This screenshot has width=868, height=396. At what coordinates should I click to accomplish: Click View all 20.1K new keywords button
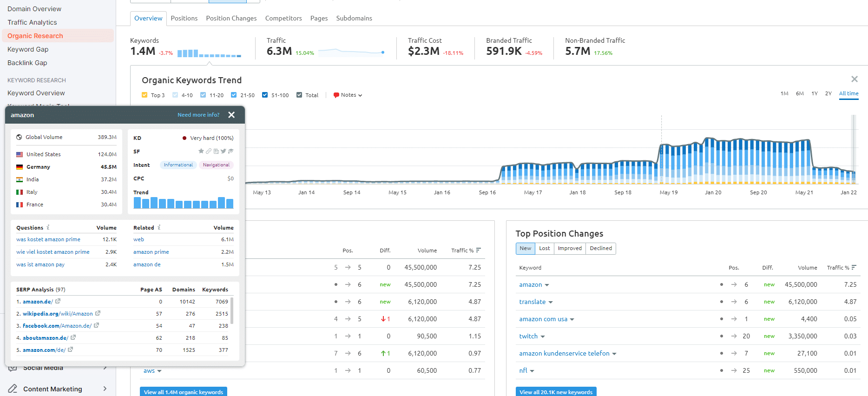(x=556, y=392)
